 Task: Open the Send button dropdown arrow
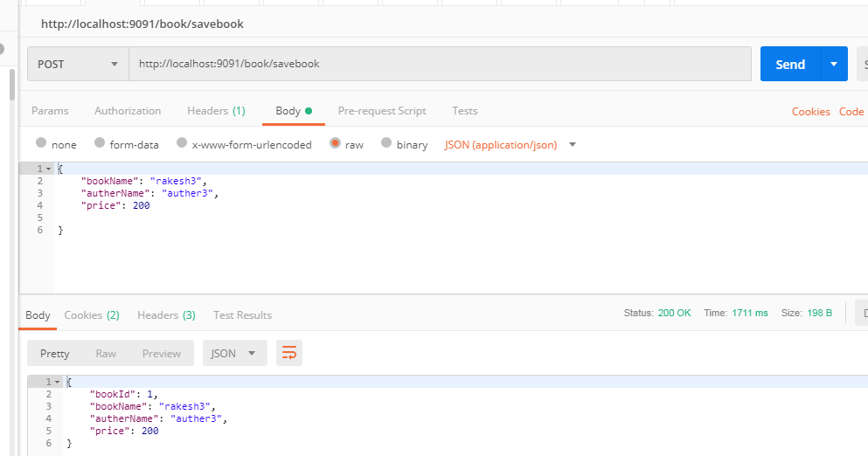pyautogui.click(x=834, y=64)
